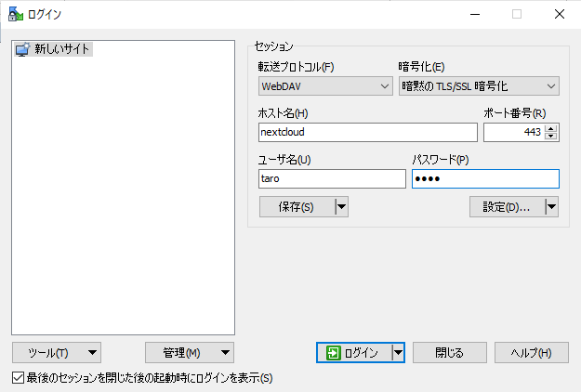Screen dimensions: 581x392
Task: Toggle 最後のセッションを閉じた後 login display checkbox
Action: [18, 377]
